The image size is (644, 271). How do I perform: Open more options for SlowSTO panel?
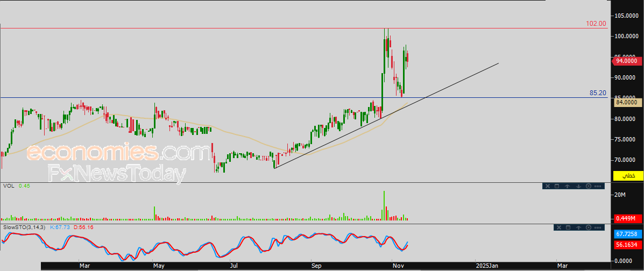pyautogui.click(x=598, y=227)
